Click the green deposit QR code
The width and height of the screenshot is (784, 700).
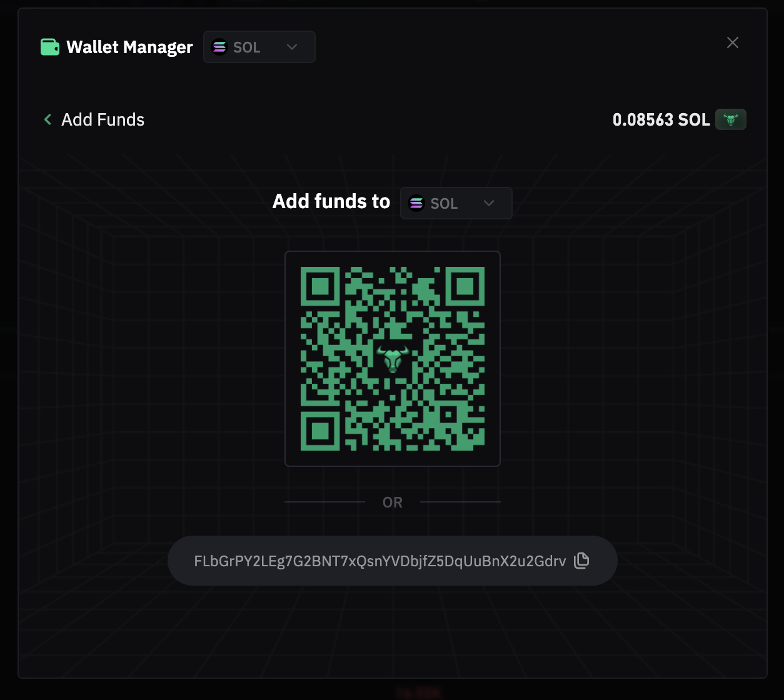tap(393, 359)
